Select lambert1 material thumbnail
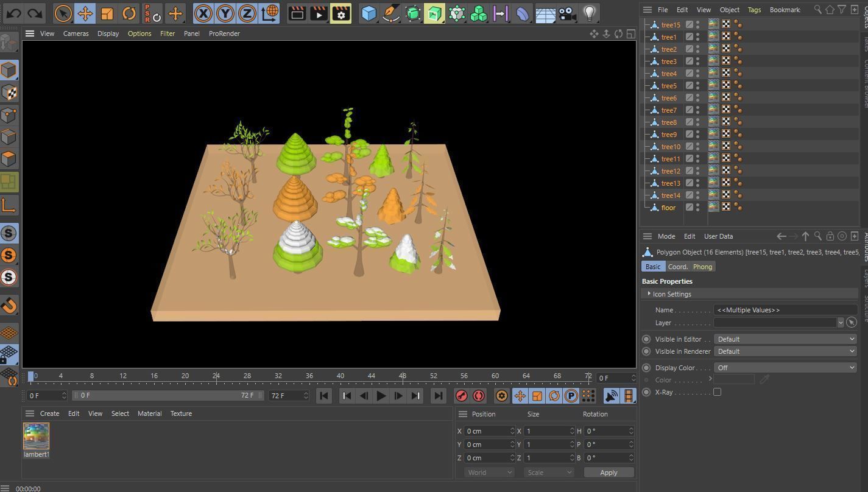Viewport: 868px width, 492px height. tap(36, 436)
